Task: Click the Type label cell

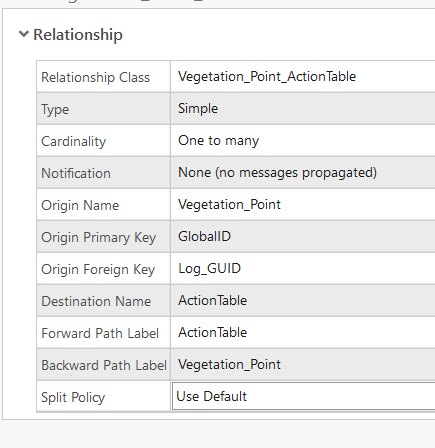Action: [x=103, y=109]
